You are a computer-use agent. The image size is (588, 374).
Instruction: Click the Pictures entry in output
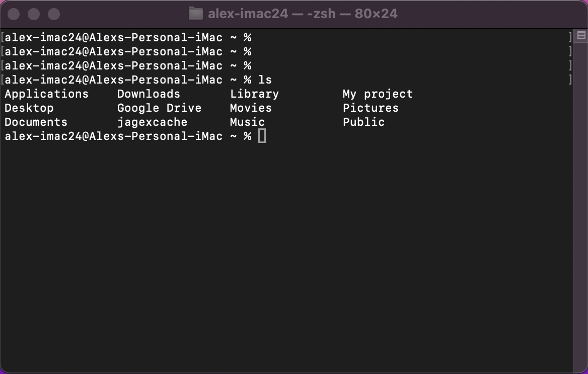point(371,108)
